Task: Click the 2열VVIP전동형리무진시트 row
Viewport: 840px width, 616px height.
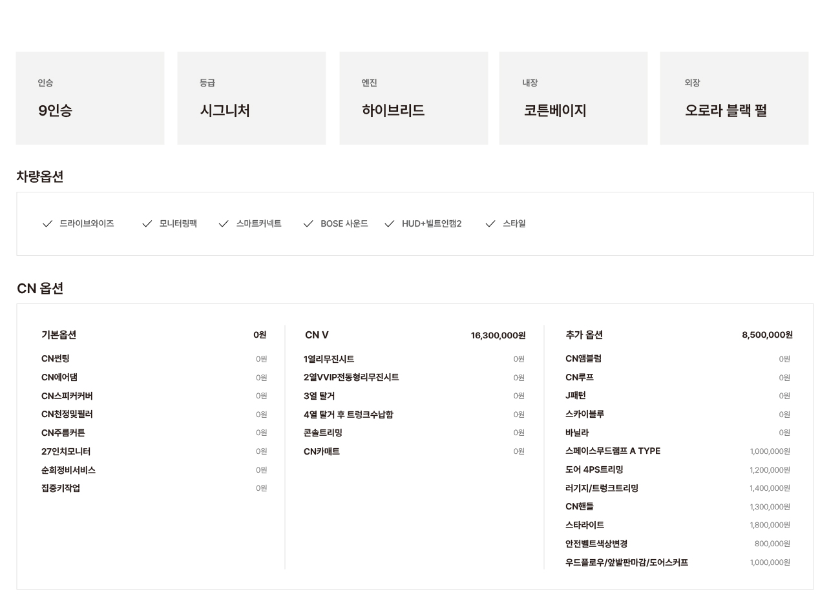Action: coord(414,377)
